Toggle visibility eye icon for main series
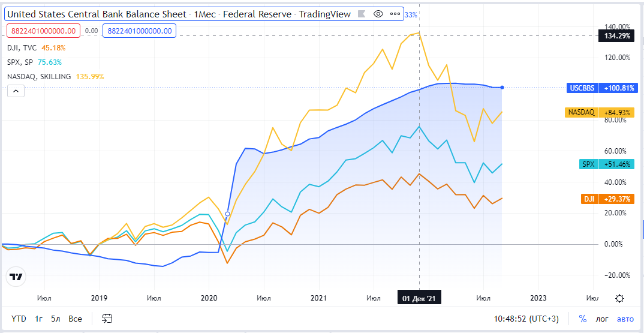The image size is (644, 333). pos(378,14)
